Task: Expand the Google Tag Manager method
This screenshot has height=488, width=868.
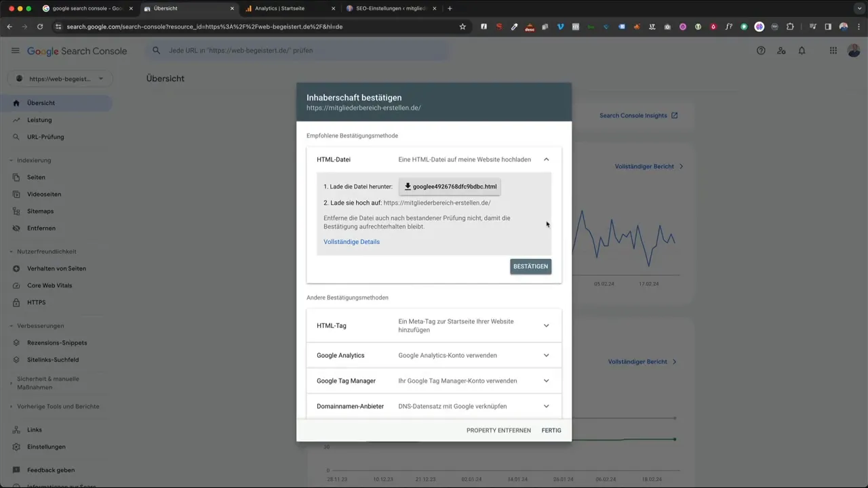Action: click(x=546, y=381)
